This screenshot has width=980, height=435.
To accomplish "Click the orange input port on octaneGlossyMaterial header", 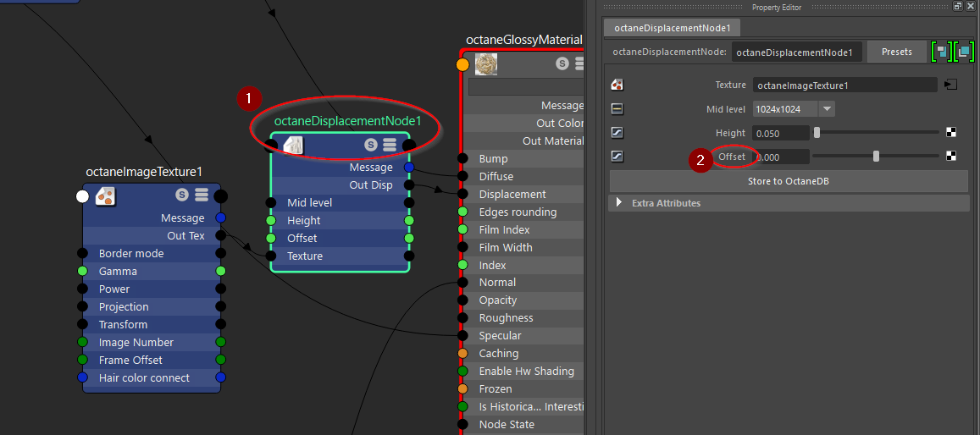I will pos(462,64).
